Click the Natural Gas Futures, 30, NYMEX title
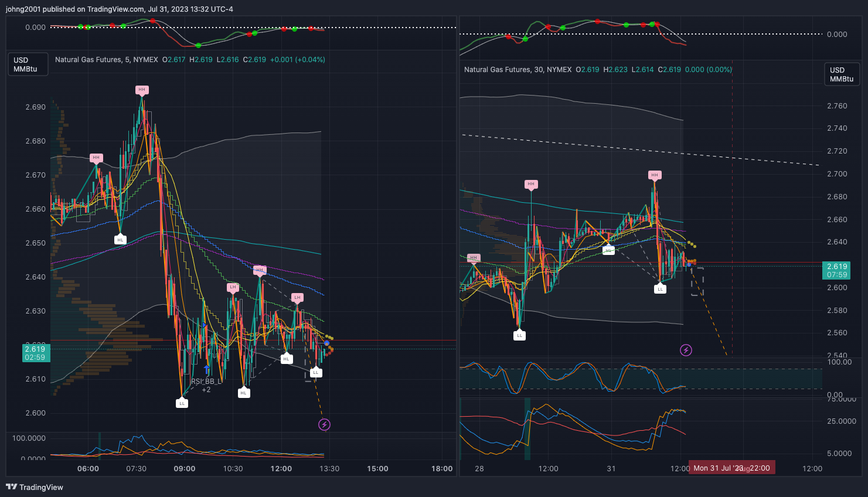Image resolution: width=868 pixels, height=497 pixels. click(x=518, y=70)
